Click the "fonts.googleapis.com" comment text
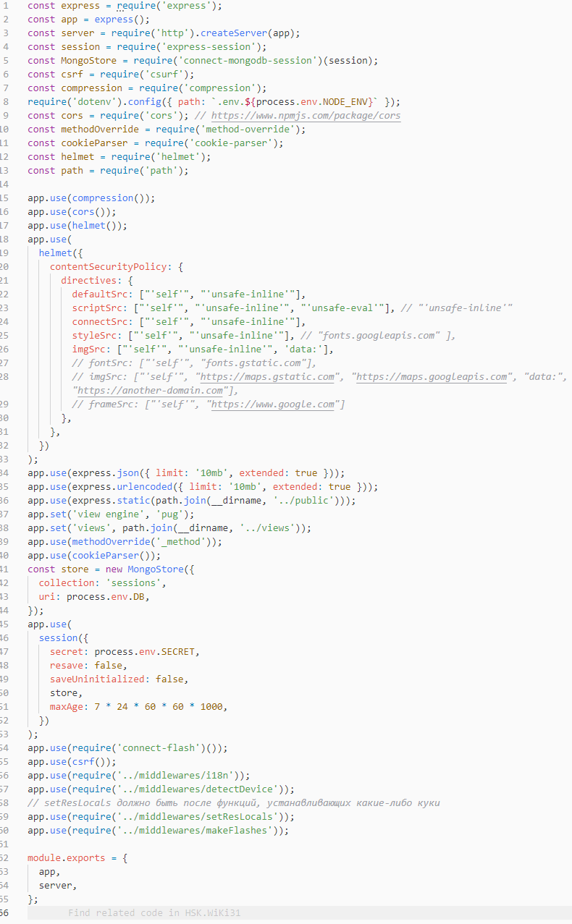Viewport: 572px width, 924px height. (378, 335)
